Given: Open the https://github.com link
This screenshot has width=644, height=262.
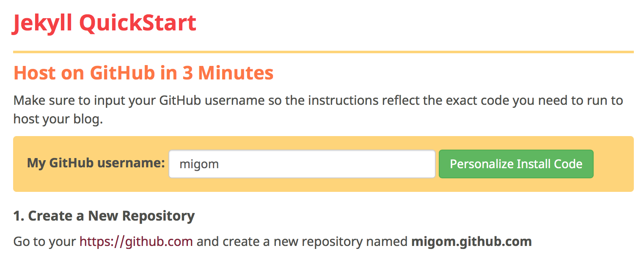Looking at the screenshot, I should coord(136,242).
